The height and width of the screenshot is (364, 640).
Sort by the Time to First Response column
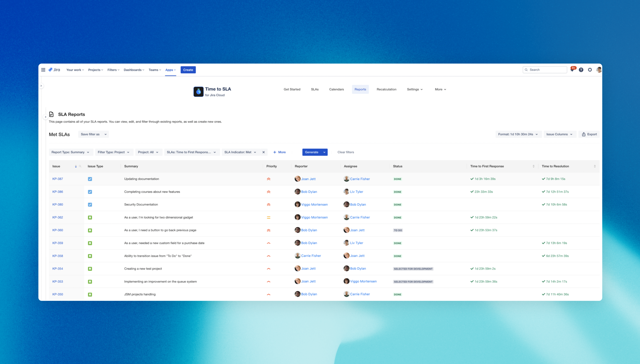(533, 166)
